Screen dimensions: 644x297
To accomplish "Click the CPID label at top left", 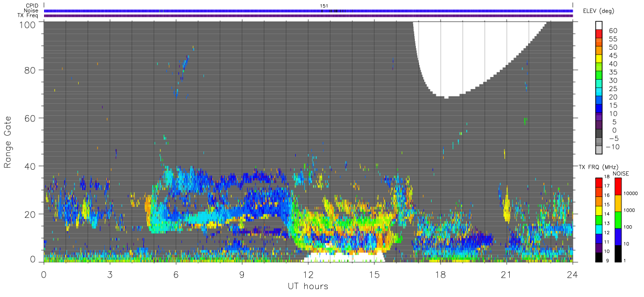I will pos(31,6).
